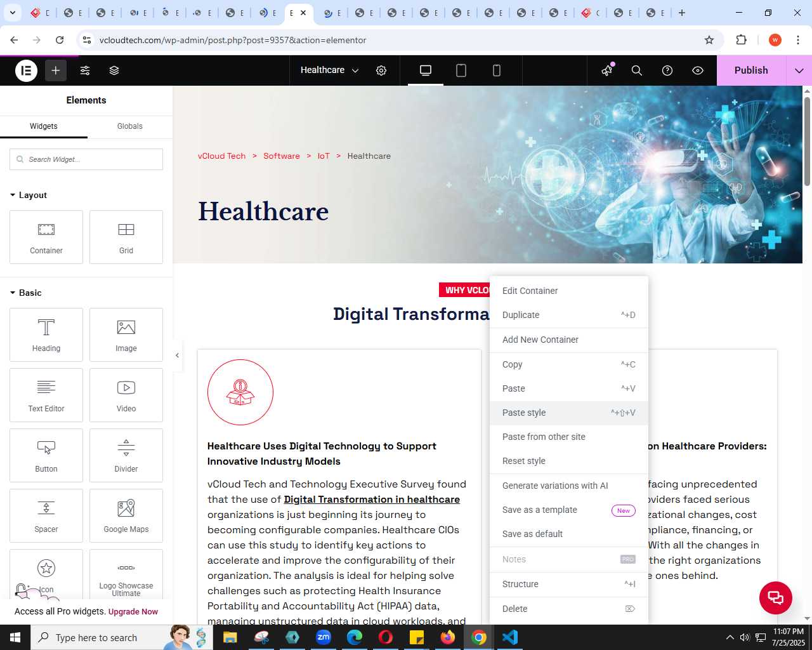
Task: Toggle preview changes eye icon
Action: [698, 70]
